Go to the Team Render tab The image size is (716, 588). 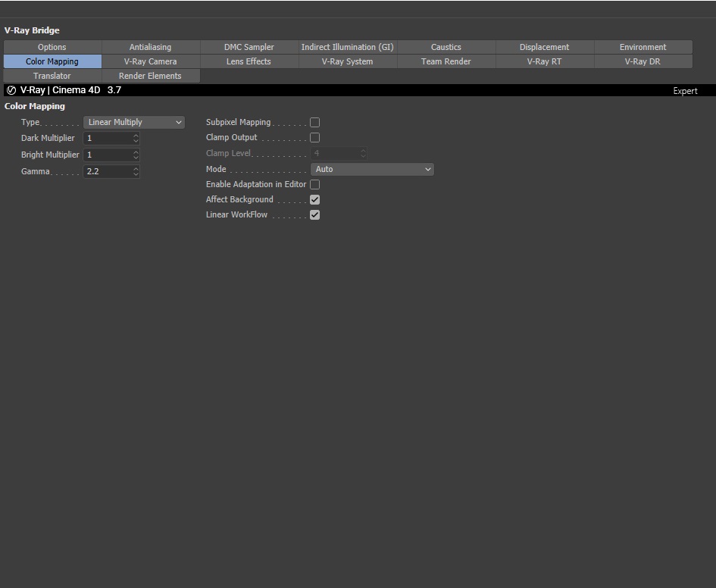pos(446,61)
